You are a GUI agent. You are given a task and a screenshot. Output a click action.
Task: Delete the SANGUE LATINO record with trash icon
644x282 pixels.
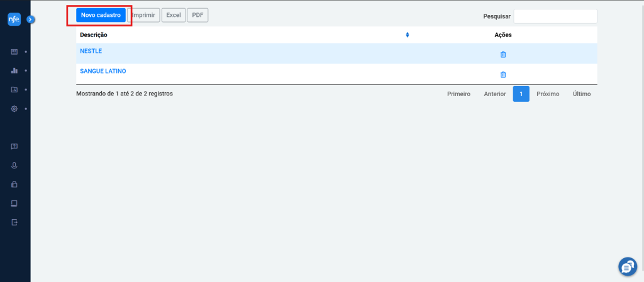tap(502, 75)
